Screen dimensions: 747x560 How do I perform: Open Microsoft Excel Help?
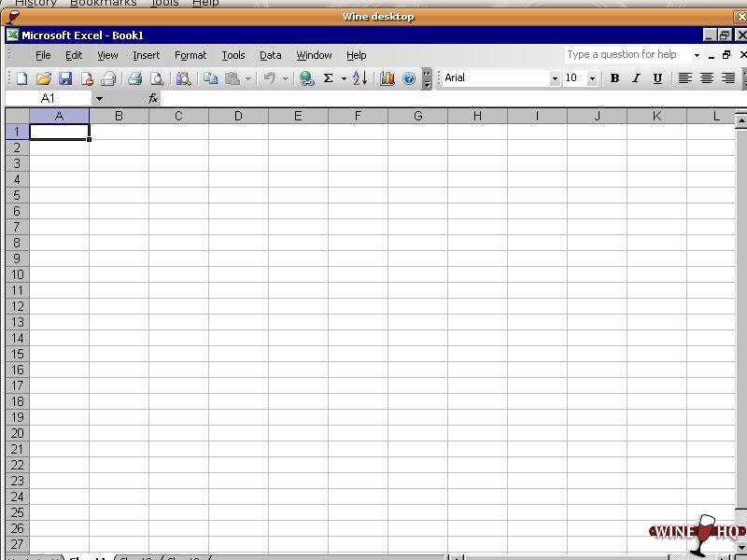point(409,78)
